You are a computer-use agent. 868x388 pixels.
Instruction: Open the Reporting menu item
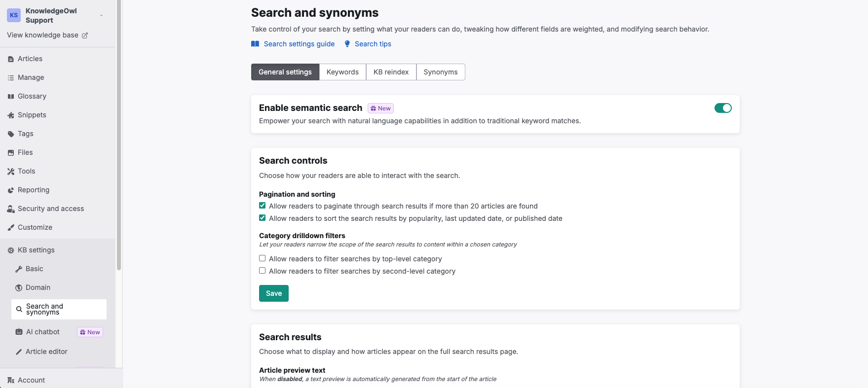34,190
